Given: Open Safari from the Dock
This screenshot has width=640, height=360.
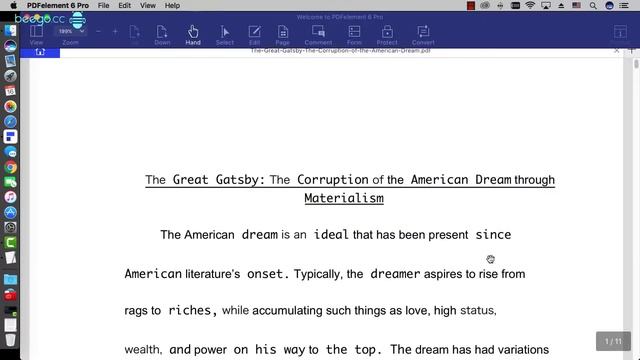Looking at the screenshot, I should click(10, 122).
